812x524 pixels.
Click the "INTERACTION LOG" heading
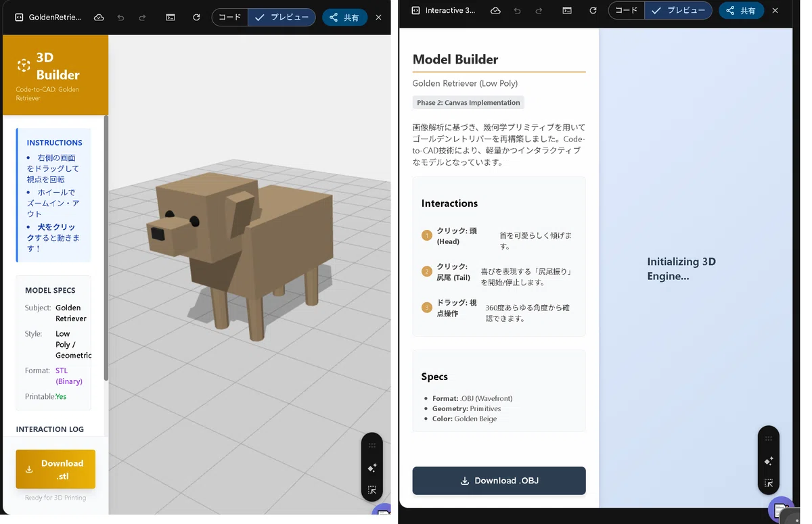tap(50, 429)
